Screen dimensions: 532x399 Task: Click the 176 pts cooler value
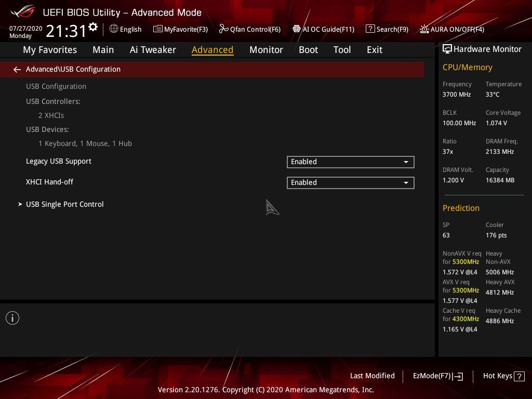click(x=496, y=235)
